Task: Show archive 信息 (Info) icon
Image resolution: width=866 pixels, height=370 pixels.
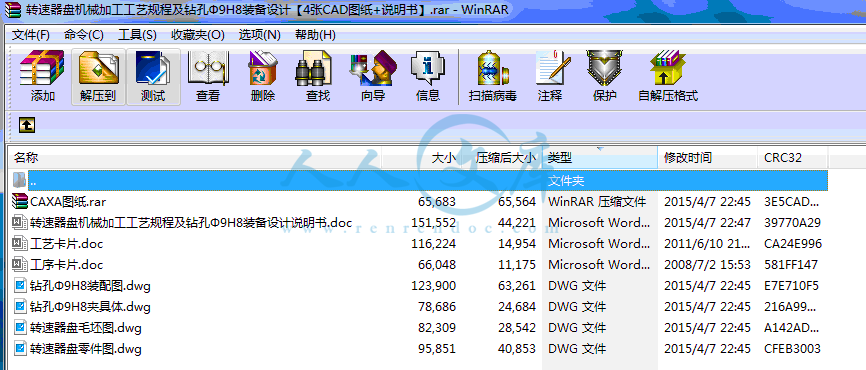Action: click(428, 68)
